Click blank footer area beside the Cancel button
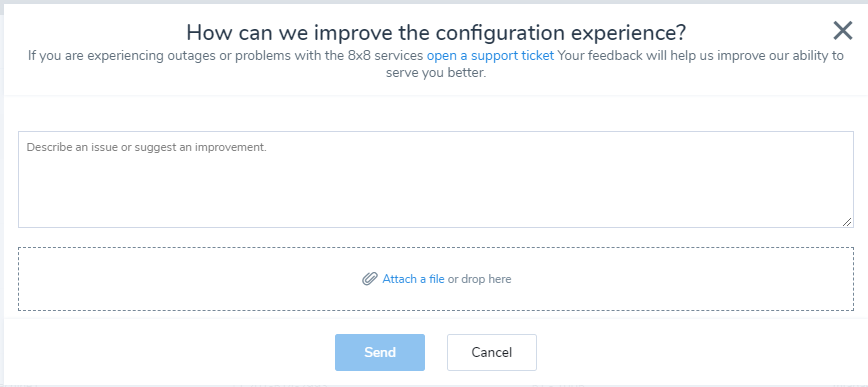This screenshot has width=868, height=387. pyautogui.click(x=692, y=352)
